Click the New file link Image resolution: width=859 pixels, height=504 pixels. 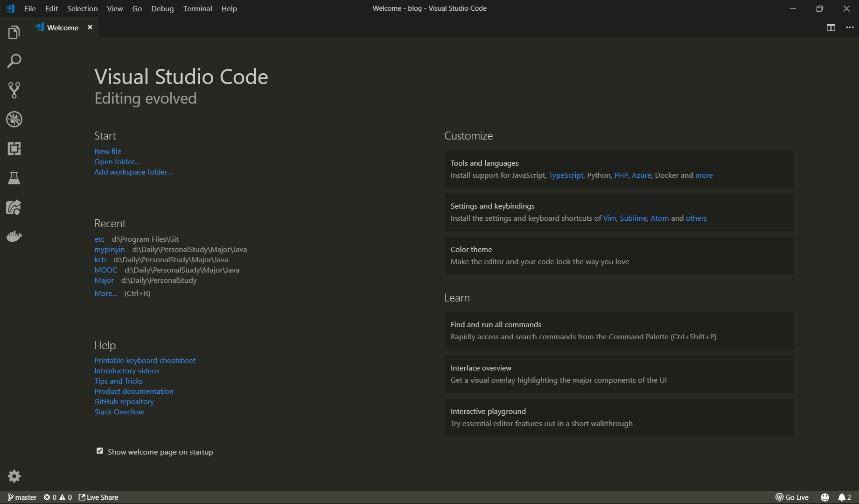108,151
